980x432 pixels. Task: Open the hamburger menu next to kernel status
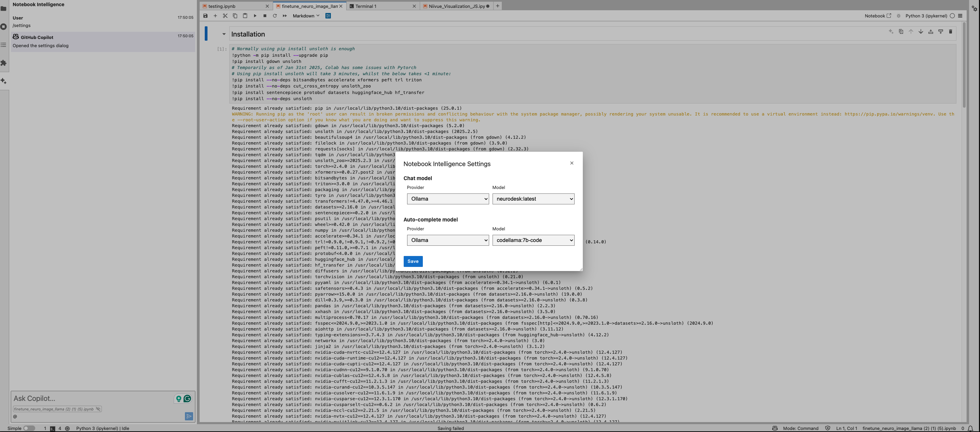click(960, 16)
